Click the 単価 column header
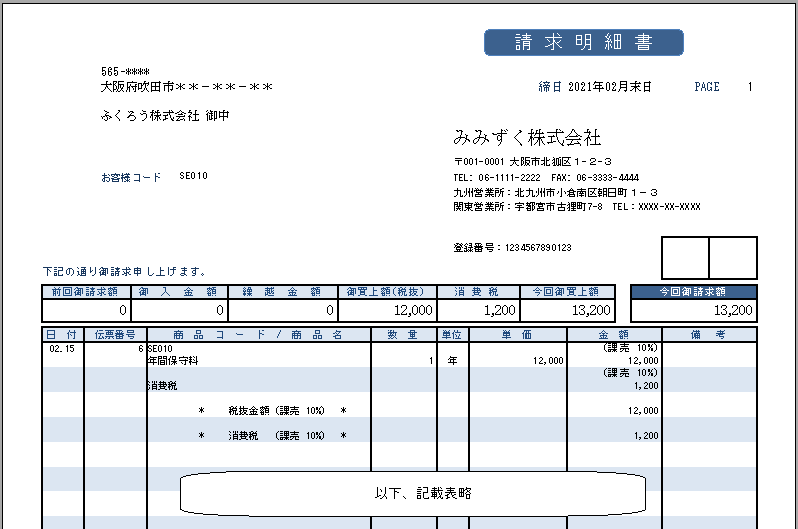The image size is (798, 529). point(518,335)
